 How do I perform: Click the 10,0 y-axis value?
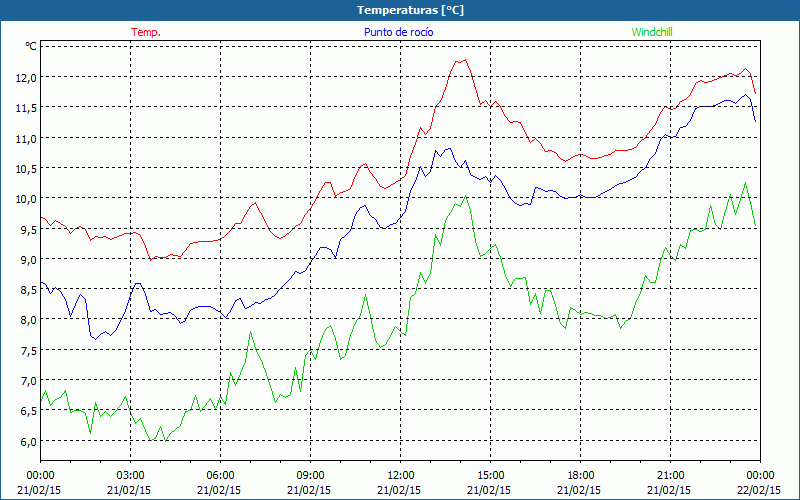[x=27, y=198]
